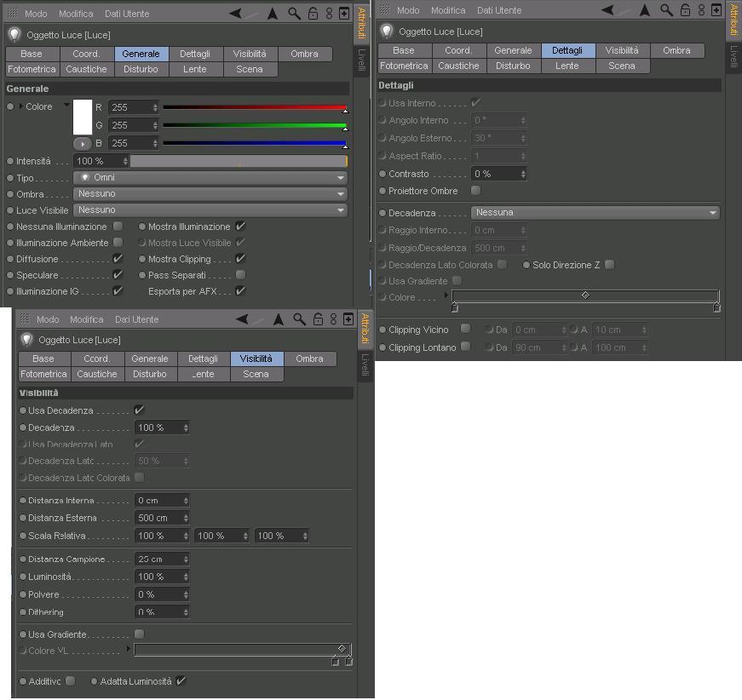Screen dimensions: 742x700
Task: Click search magnifier in Visibilità panel
Action: [299, 319]
